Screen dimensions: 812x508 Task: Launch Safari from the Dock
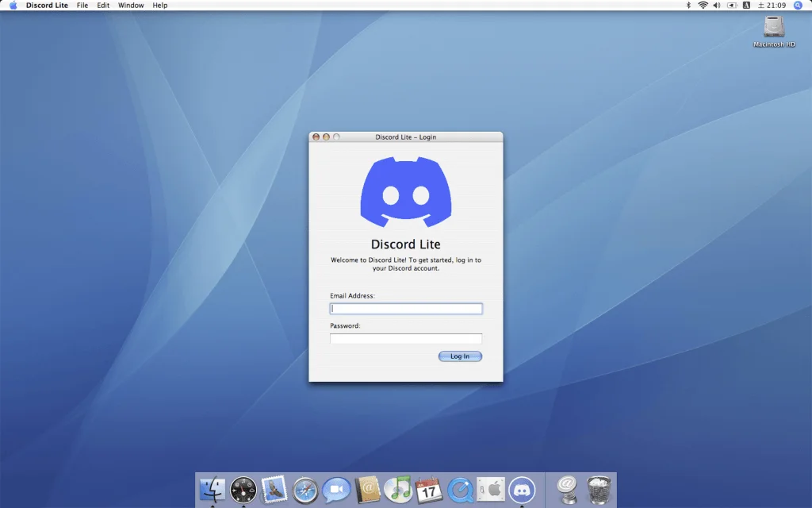305,490
